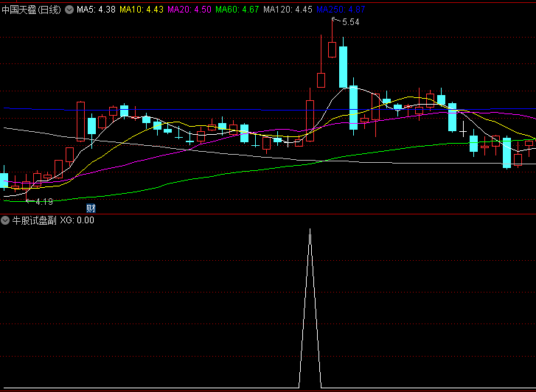This screenshot has height=392, width=536.
Task: Click the large cyan candle near the right edge
Action: coord(507,153)
